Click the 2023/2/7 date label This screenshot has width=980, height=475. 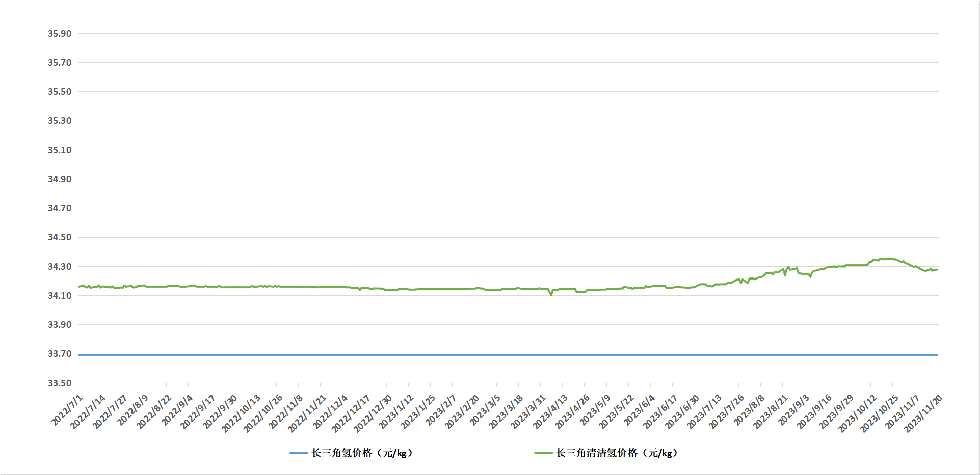click(441, 410)
